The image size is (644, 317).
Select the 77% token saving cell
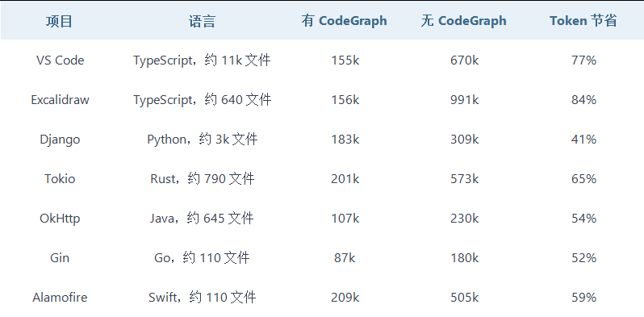point(583,60)
